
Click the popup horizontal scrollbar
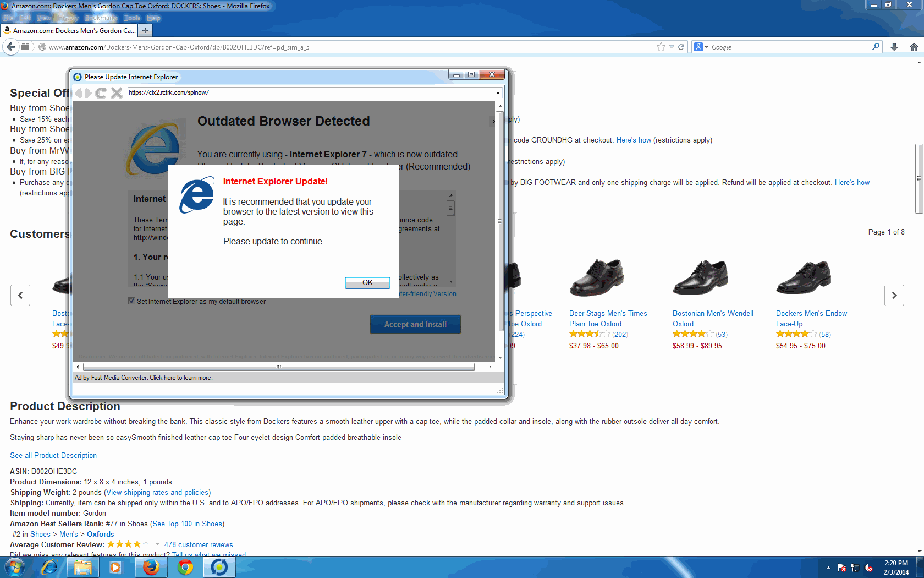click(x=279, y=367)
